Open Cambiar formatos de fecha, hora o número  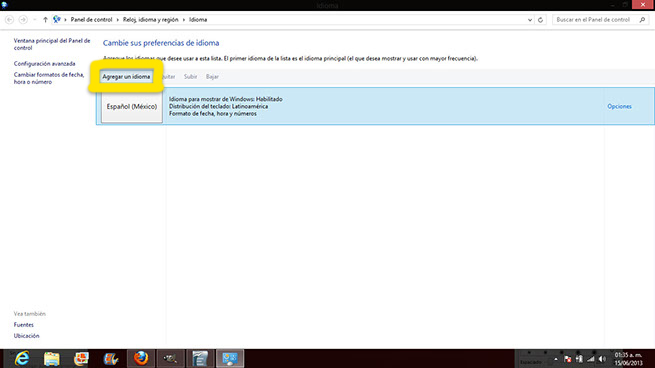(x=49, y=78)
